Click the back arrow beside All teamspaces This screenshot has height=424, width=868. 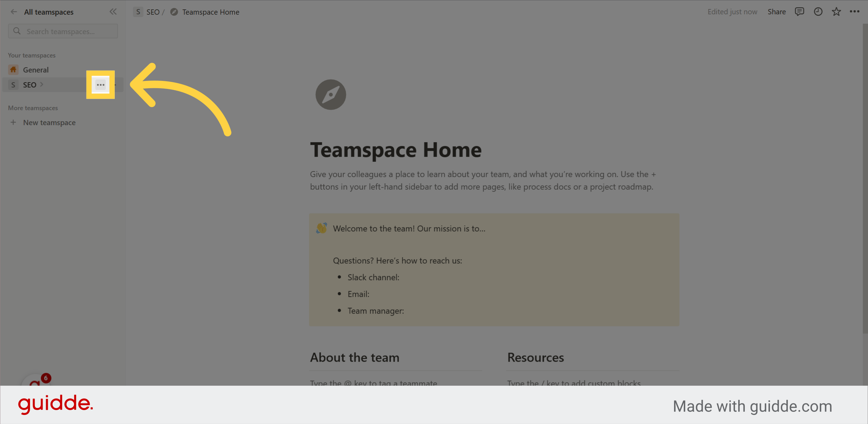point(14,12)
